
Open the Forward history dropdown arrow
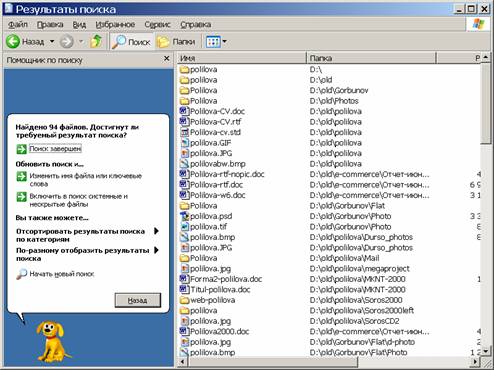[81, 42]
